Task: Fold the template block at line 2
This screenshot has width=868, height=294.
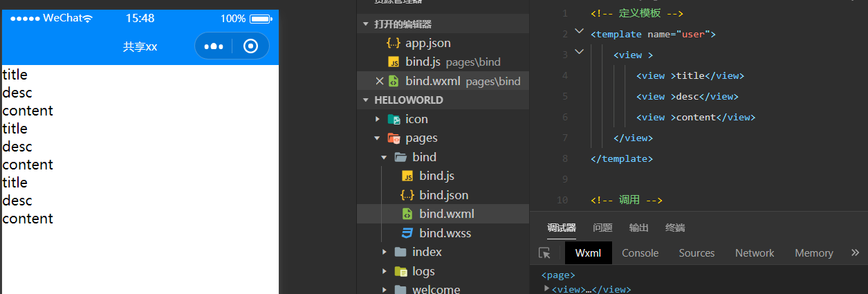Action: 580,31
